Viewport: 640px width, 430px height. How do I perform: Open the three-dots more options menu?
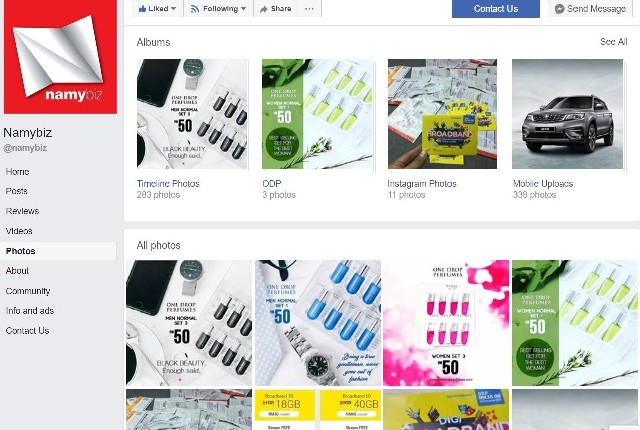[x=309, y=9]
